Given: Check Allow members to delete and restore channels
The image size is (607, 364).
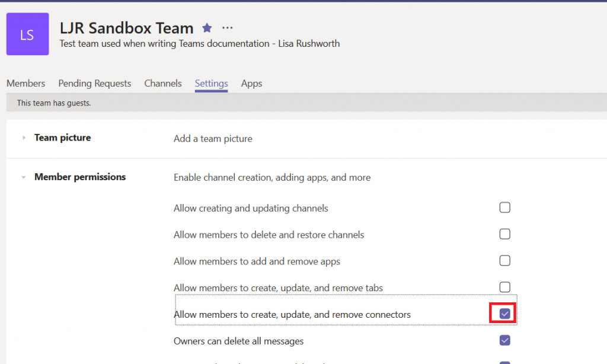Looking at the screenshot, I should click(x=505, y=234).
